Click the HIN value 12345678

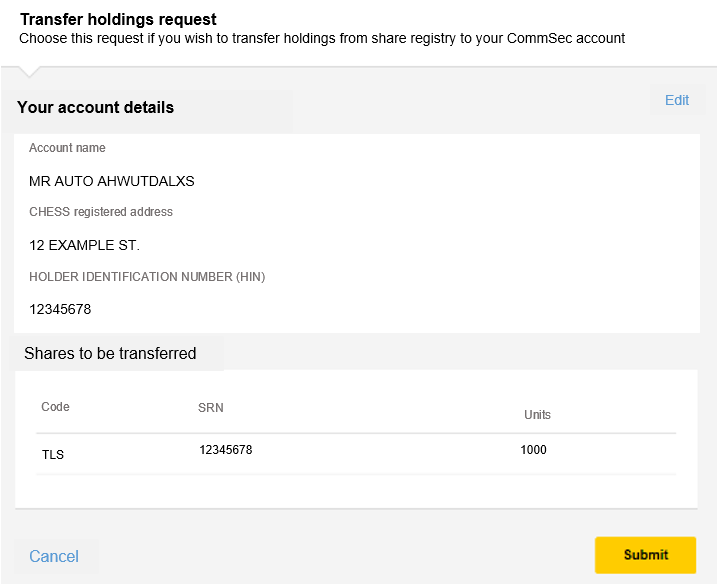[x=60, y=309]
